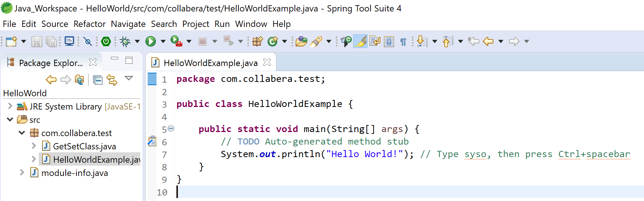Click the New Java Class icon
Viewport: 644px width, 201px height.
coord(273,41)
